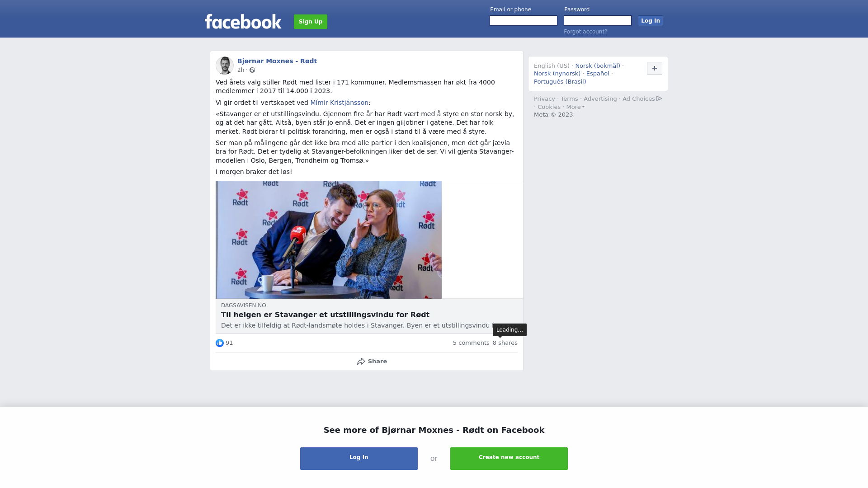Click the like reaction thumbs-up icon
Screen dimensions: 868x488
220,343
